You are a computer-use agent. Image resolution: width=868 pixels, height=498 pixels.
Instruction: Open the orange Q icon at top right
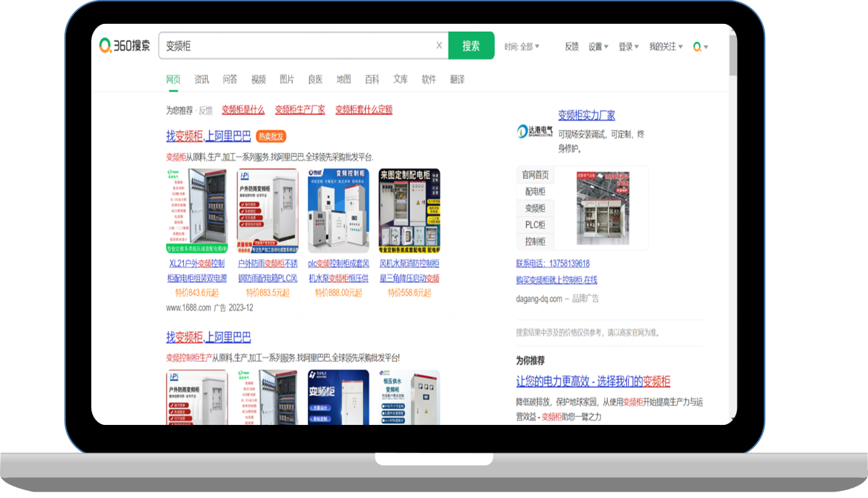[x=696, y=46]
